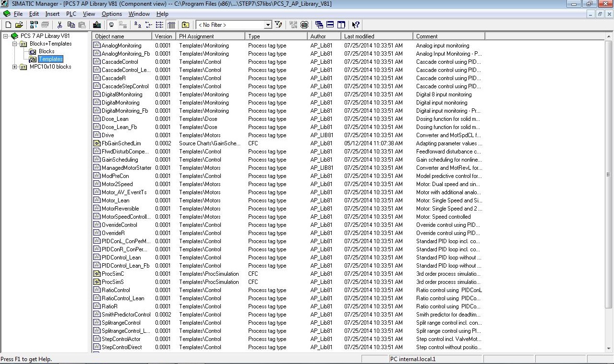This screenshot has width=614, height=364.
Task: Click the AnalogMonitoring process tag icon
Action: tap(97, 46)
